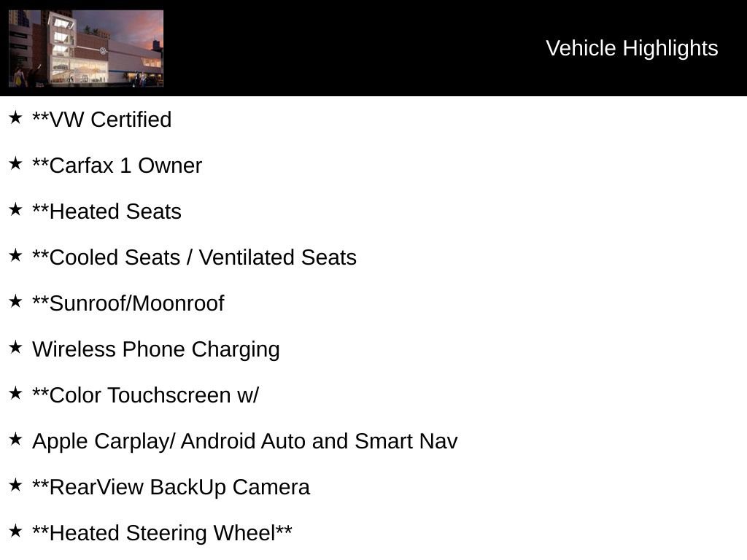Screen dimensions: 747x560
Task: Select the VW Certified highlight text
Action: click(x=102, y=120)
